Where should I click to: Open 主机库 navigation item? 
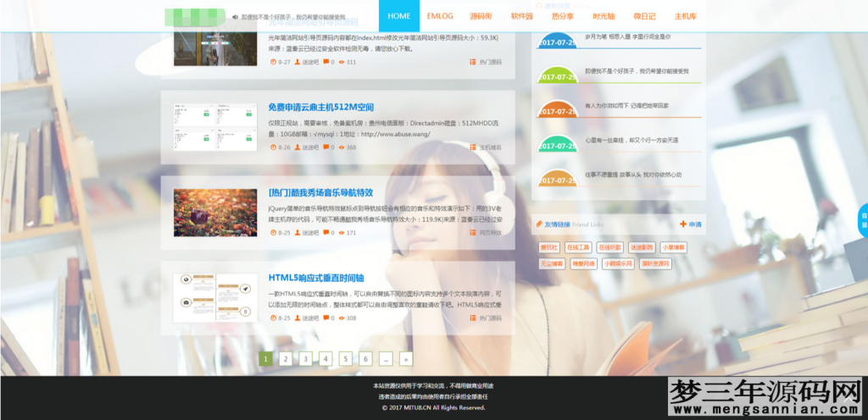click(x=685, y=16)
